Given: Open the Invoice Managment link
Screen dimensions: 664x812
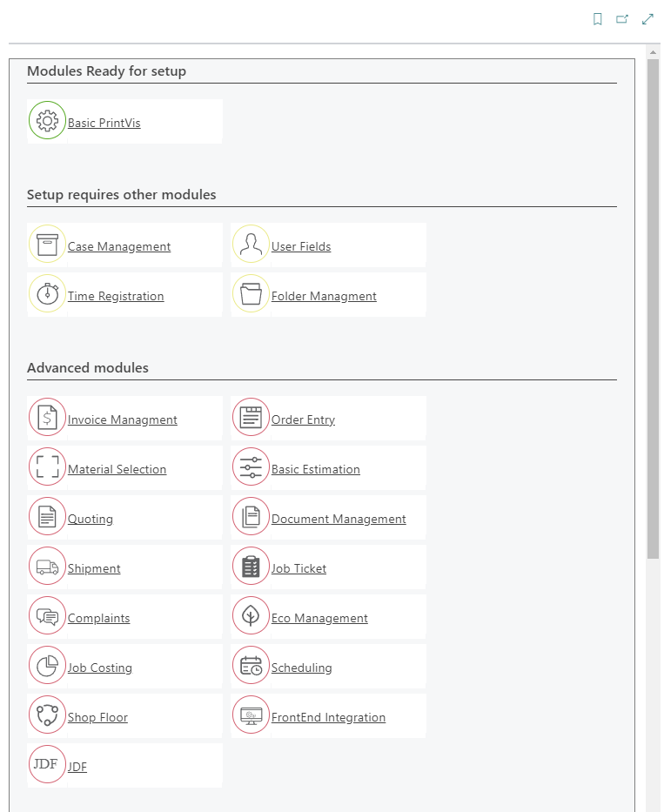Looking at the screenshot, I should pos(122,419).
